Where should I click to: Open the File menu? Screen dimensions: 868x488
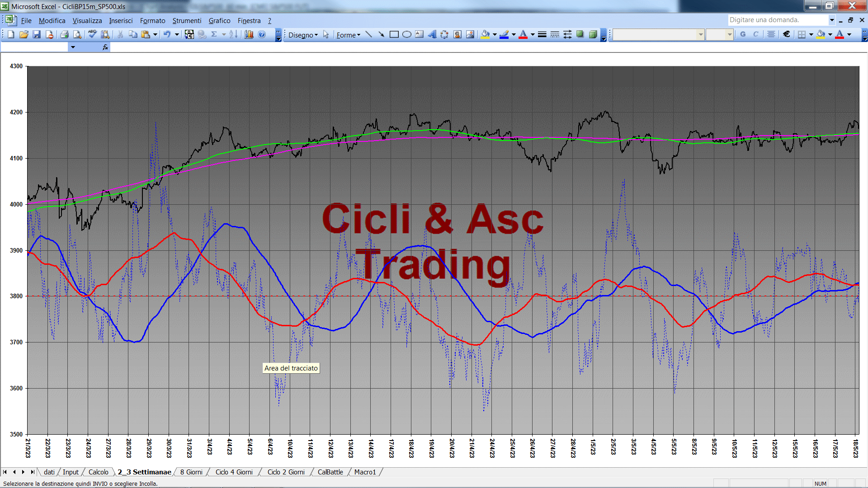26,21
